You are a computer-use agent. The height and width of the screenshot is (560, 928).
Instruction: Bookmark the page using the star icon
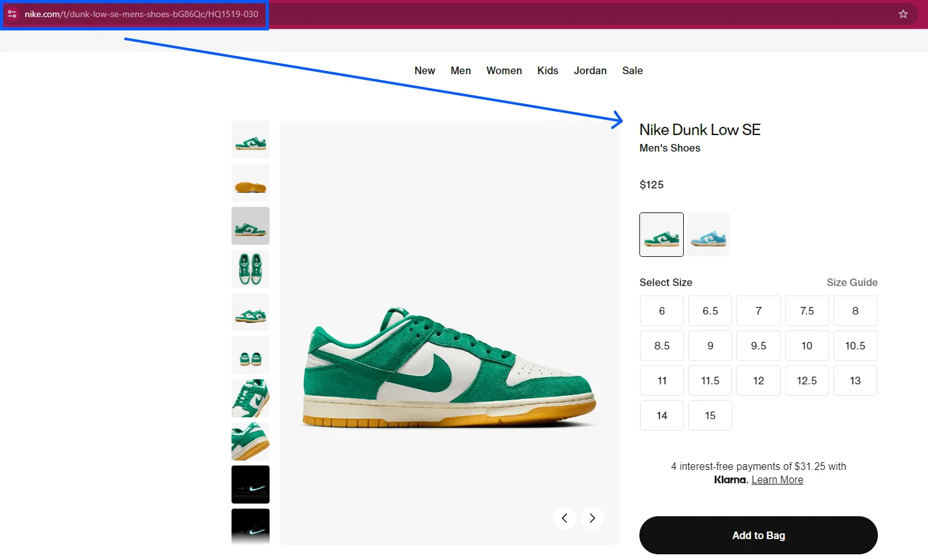(x=903, y=13)
